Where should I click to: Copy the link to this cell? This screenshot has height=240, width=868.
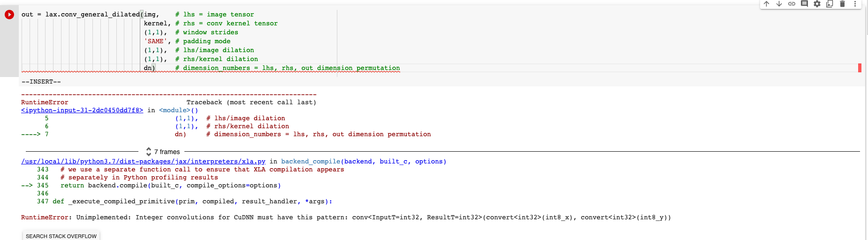792,4
